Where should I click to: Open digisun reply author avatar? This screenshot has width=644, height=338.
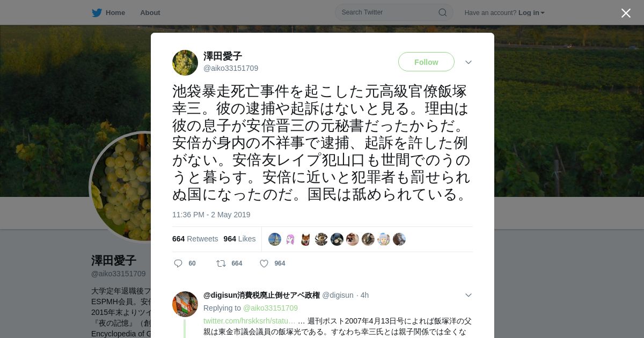pos(185,304)
